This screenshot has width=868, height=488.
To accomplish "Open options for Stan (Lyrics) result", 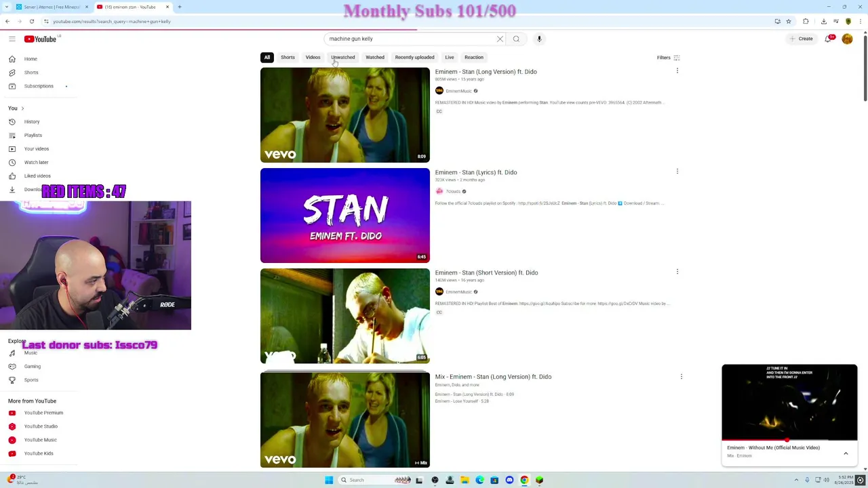I will pyautogui.click(x=677, y=171).
